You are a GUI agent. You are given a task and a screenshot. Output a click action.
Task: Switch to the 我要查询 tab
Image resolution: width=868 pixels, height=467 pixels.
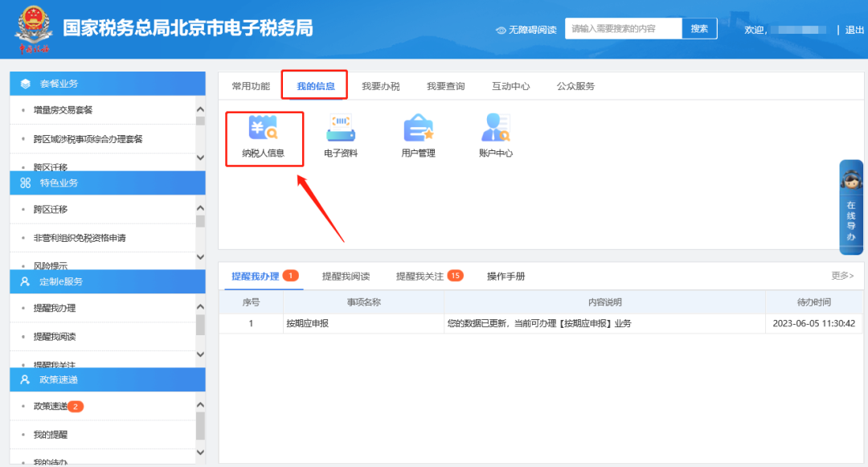[x=445, y=86]
